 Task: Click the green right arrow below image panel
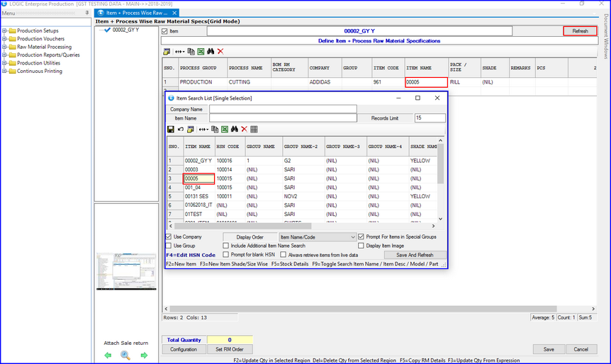(144, 356)
